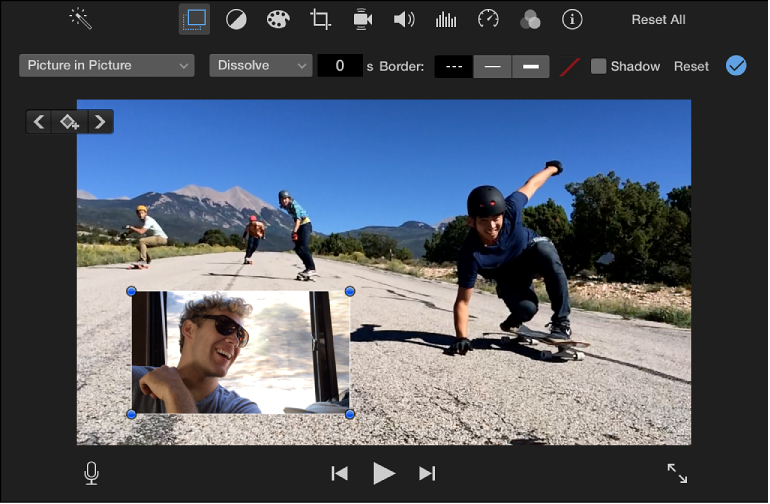Open the speed speedometer controls
This screenshot has width=770, height=504.
click(x=488, y=19)
